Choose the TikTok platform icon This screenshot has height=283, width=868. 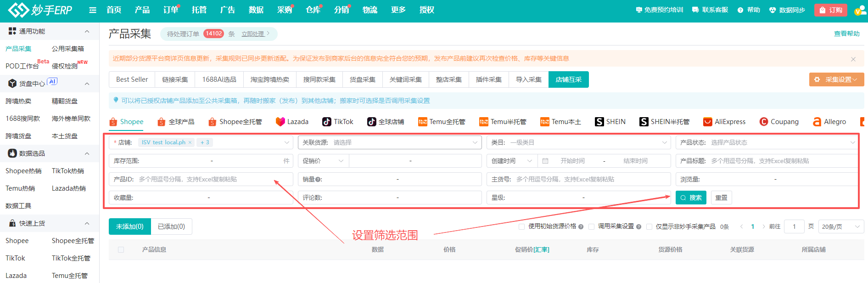(x=327, y=122)
